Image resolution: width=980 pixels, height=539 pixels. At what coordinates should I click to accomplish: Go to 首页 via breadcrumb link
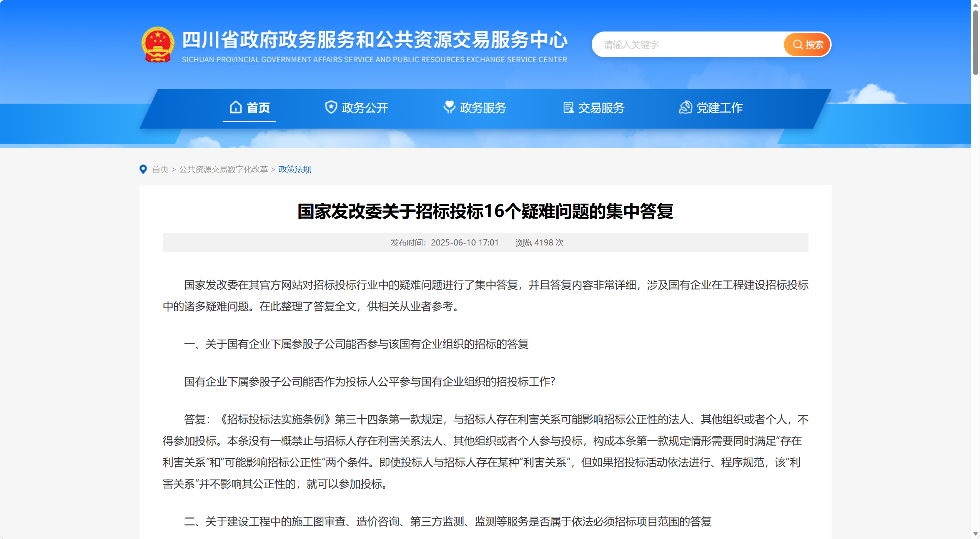click(160, 169)
